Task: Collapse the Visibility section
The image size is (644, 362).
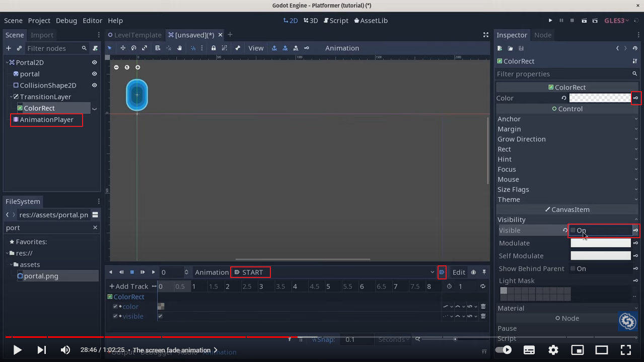Action: pos(567,220)
